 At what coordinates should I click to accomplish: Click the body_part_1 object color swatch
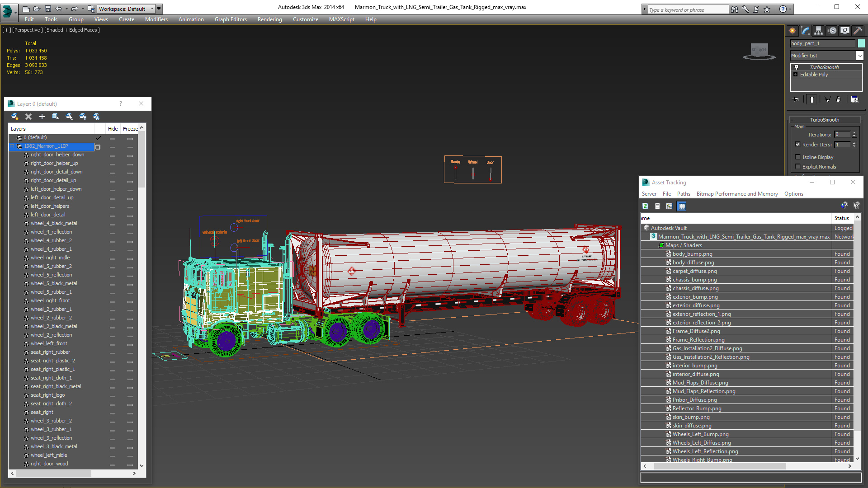861,43
